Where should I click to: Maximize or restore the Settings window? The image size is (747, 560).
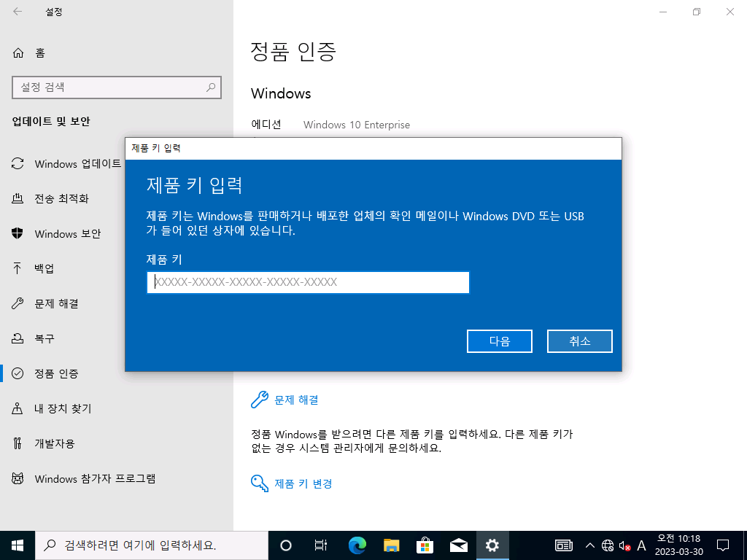[x=697, y=12]
